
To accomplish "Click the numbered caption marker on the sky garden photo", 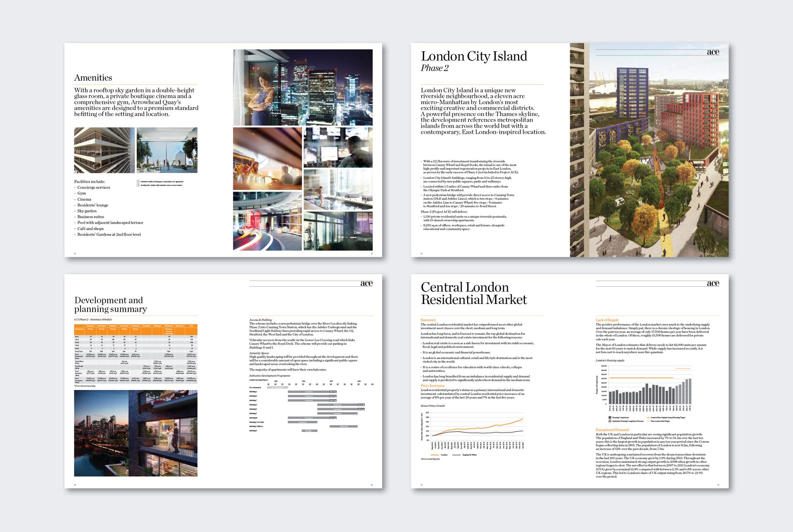I will pos(138,171).
